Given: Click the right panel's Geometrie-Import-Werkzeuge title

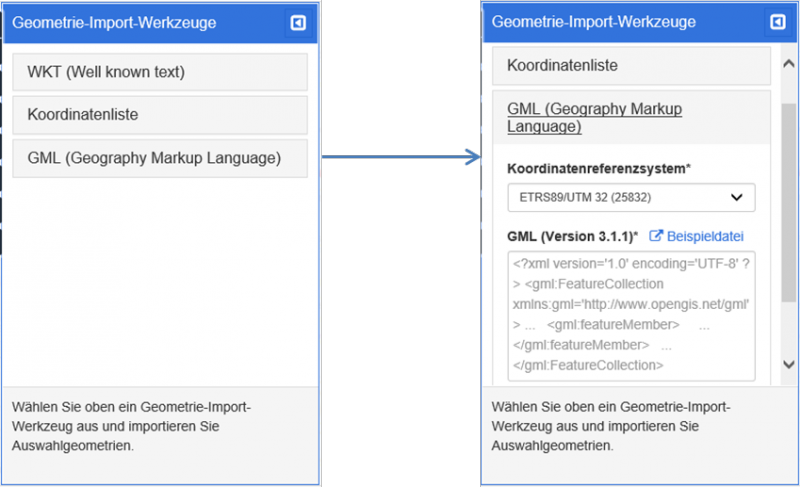Looking at the screenshot, I should point(594,20).
